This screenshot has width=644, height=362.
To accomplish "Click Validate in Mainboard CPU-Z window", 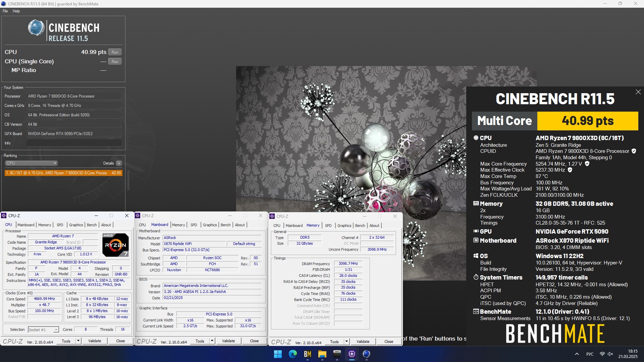I will tap(228, 341).
